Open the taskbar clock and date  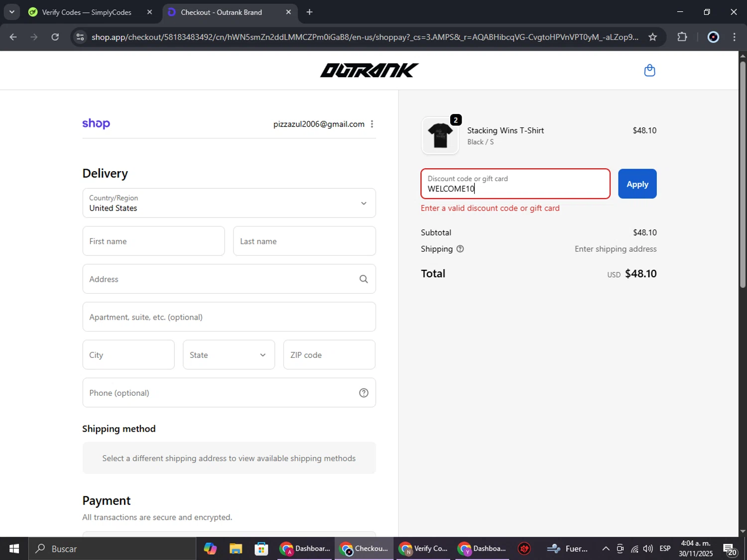pyautogui.click(x=695, y=549)
